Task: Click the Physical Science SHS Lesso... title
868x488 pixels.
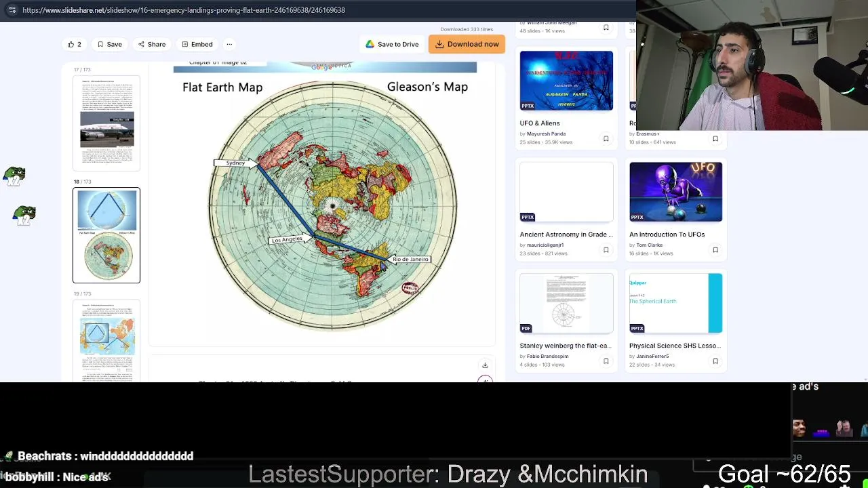Action: 675,346
